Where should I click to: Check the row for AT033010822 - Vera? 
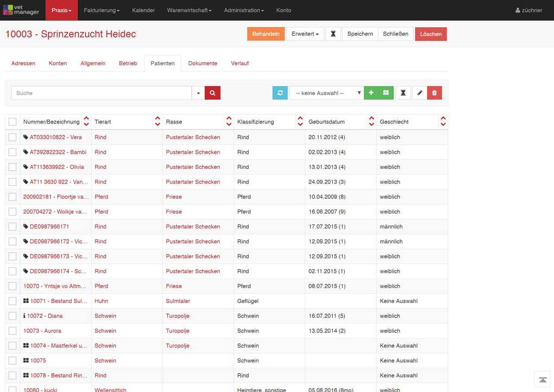tap(12, 138)
